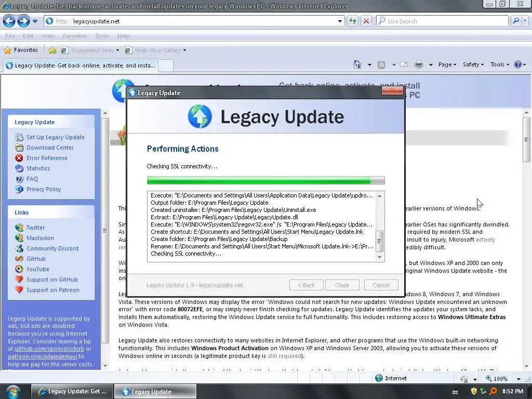Screen dimensions: 532x399
Task: Open the Edit menu
Action: pos(28,36)
